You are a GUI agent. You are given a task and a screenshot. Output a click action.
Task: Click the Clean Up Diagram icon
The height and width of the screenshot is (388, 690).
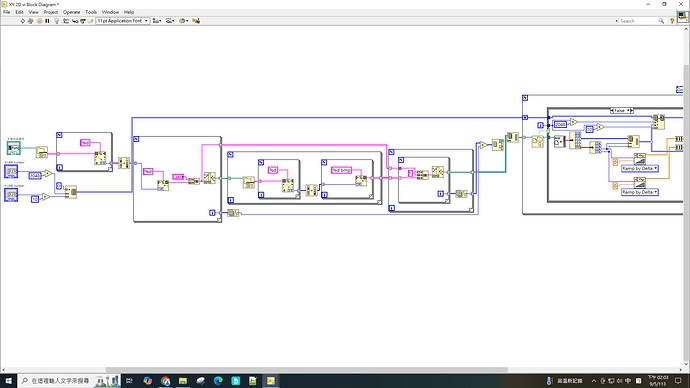click(196, 21)
